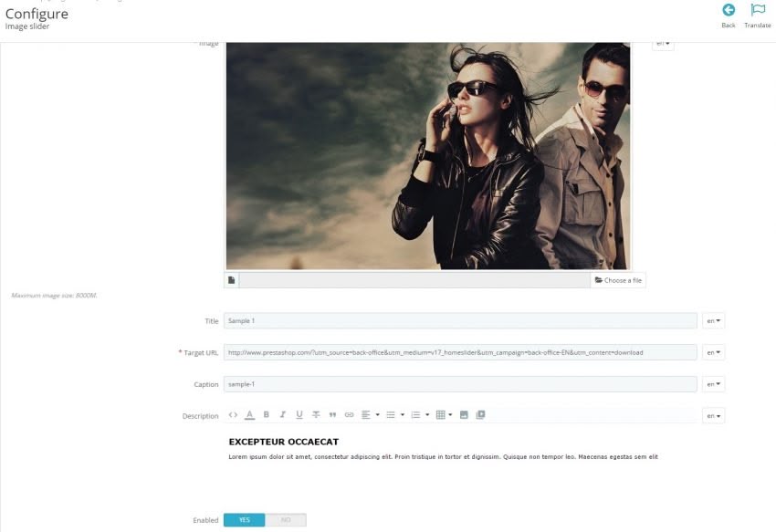Click the Title input field
This screenshot has width=776, height=532.
pyautogui.click(x=460, y=320)
